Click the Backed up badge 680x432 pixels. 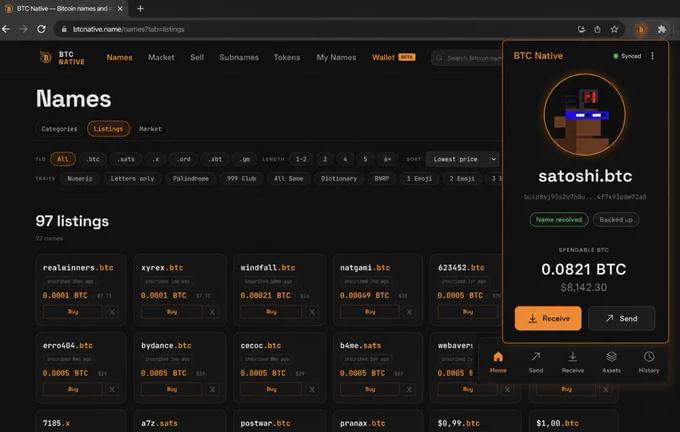[616, 219]
